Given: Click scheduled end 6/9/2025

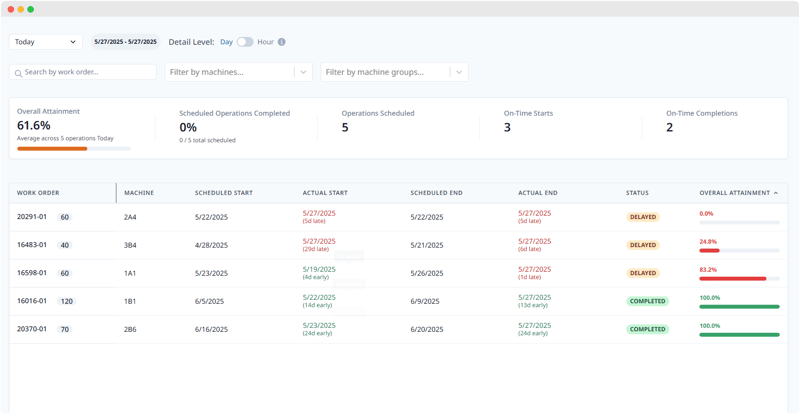Looking at the screenshot, I should 425,302.
